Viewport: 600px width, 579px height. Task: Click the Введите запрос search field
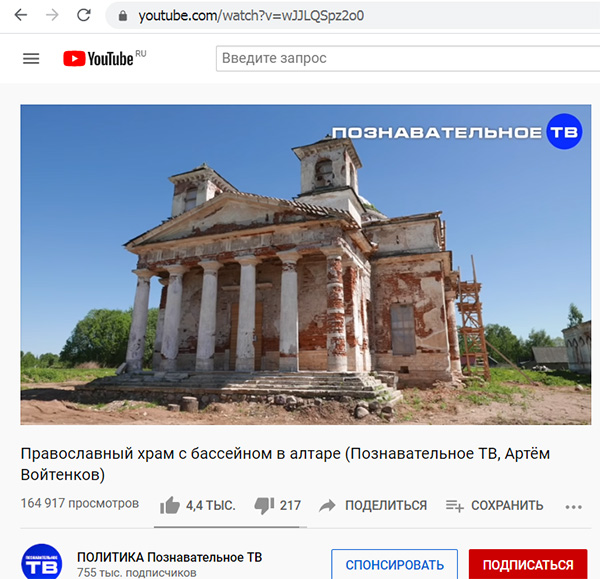coord(408,59)
